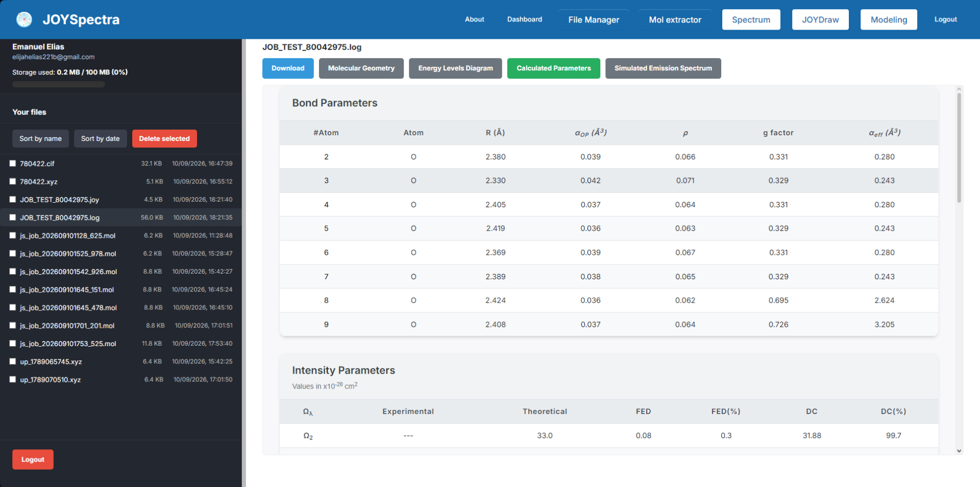Screen dimensions: 980x487
Task: Click the Bond Parameters heading
Action: click(335, 103)
